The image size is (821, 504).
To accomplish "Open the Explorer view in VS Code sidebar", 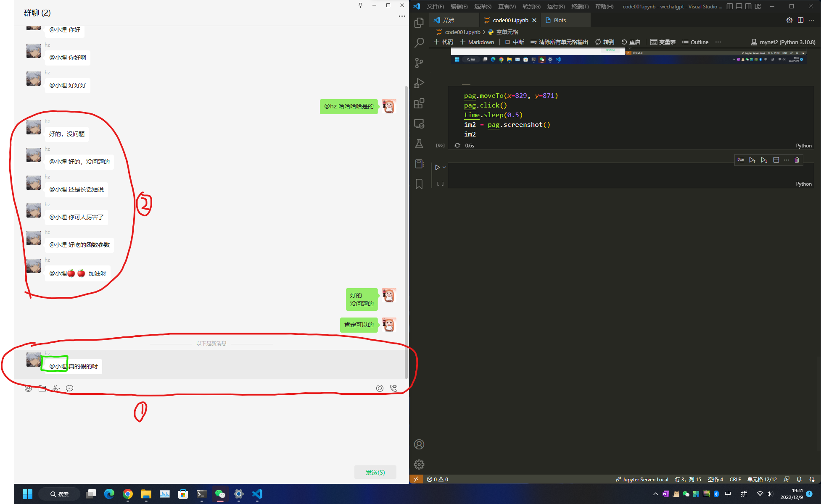I will pos(419,23).
